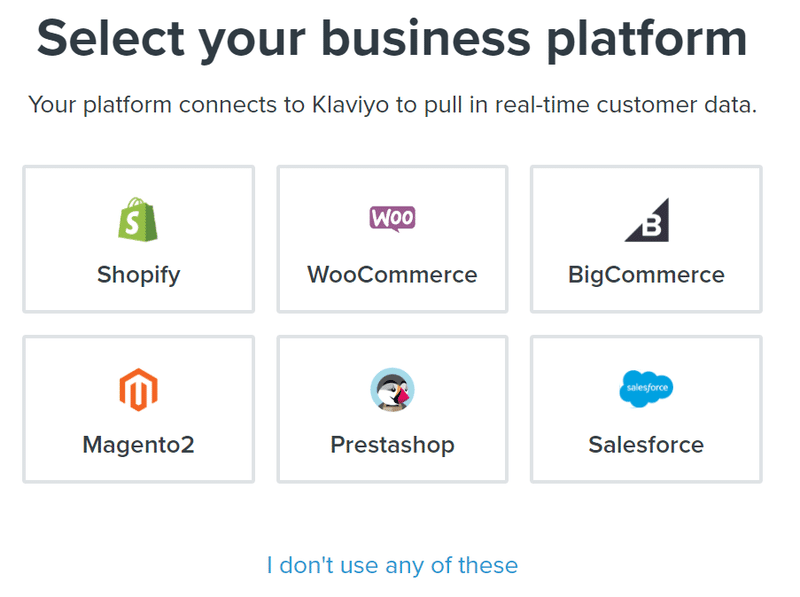Screen dimensions: 800x597
Task: Choose the Shopify platform card
Action: pyautogui.click(x=138, y=239)
